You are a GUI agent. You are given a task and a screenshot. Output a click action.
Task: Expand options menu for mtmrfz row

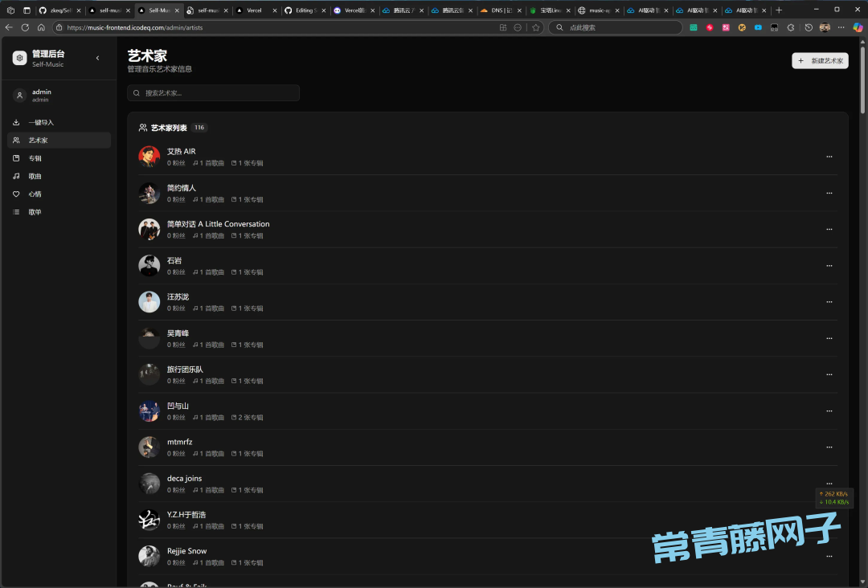tap(829, 447)
